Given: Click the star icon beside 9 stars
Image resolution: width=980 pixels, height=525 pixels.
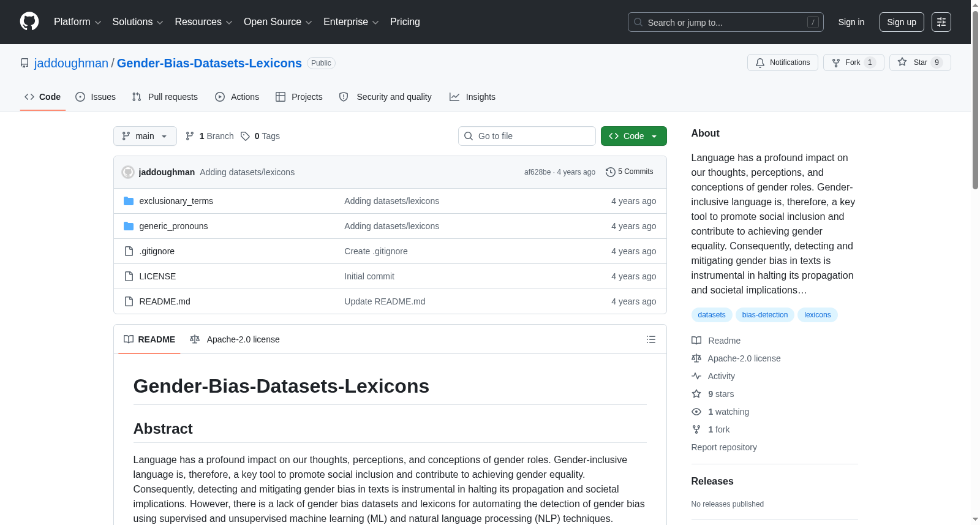Looking at the screenshot, I should (696, 394).
